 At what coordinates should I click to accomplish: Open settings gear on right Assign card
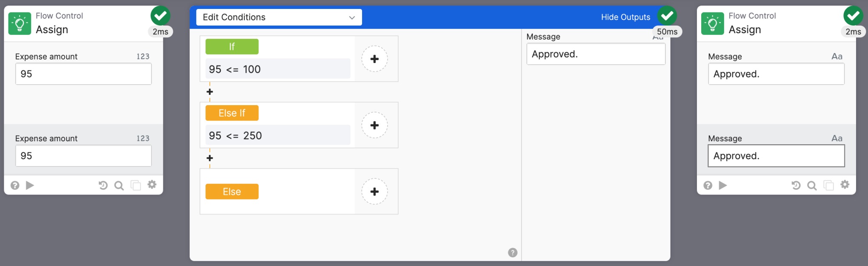(845, 185)
